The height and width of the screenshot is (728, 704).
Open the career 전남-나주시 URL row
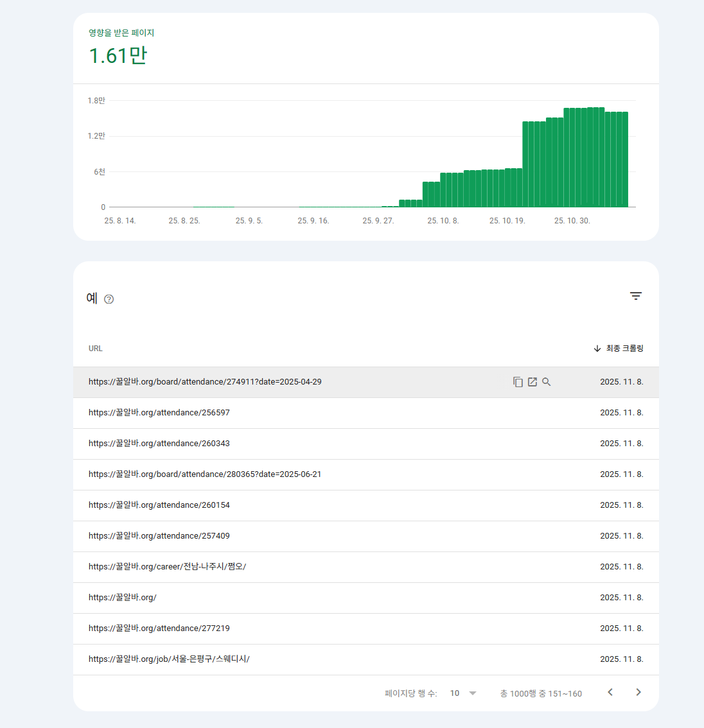168,567
